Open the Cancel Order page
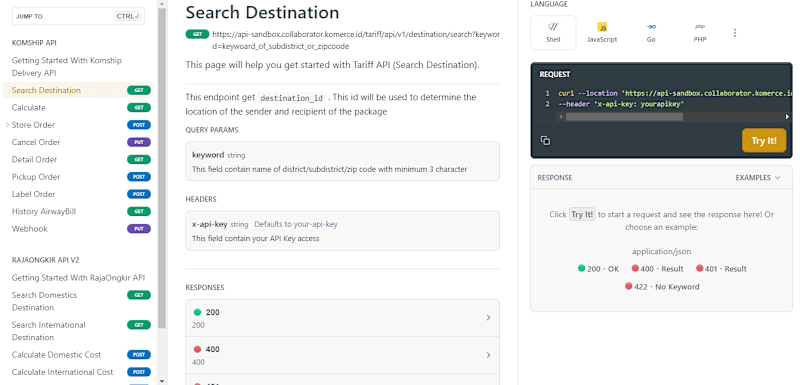Viewport: 800px width, 385px height. tap(78, 142)
